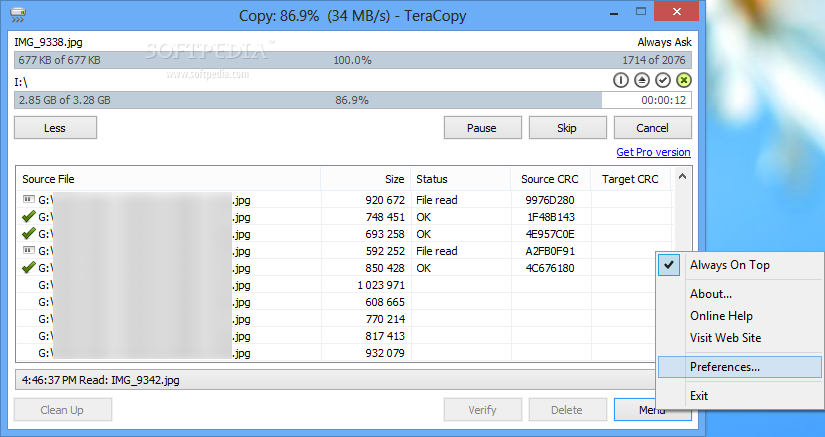Click the remaining time 00:00:12

[663, 100]
